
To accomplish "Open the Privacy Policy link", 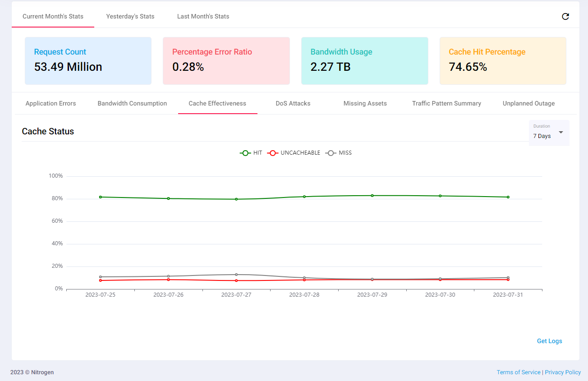I will (x=563, y=372).
